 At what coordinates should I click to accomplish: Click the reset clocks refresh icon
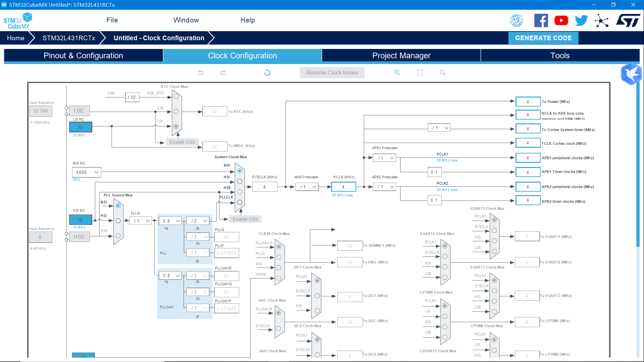(267, 72)
